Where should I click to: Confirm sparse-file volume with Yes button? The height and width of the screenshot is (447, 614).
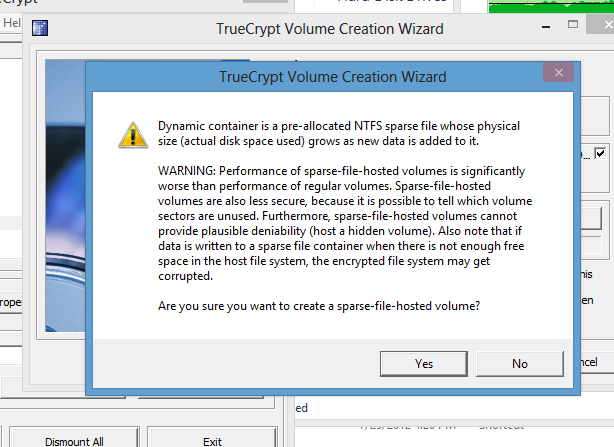[424, 364]
